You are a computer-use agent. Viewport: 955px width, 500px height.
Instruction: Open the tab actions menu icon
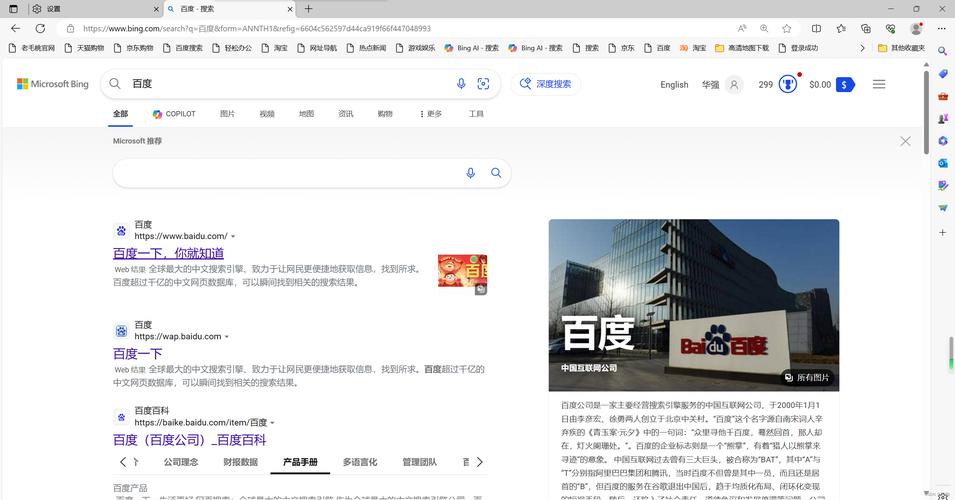[13, 9]
